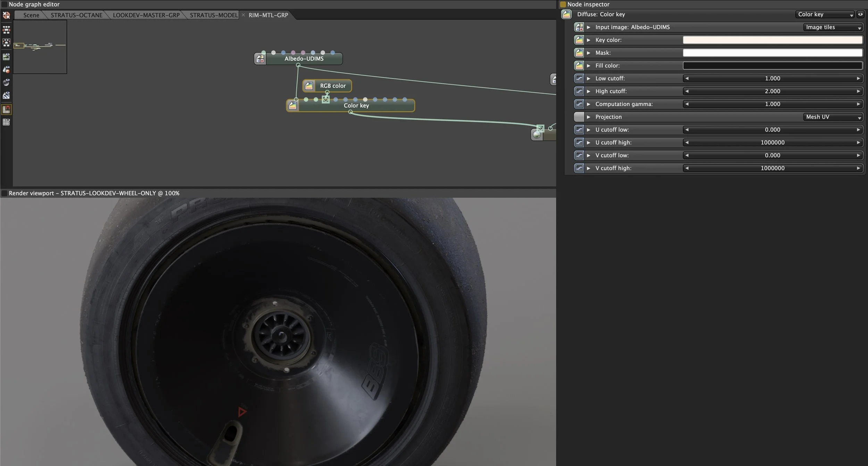The width and height of the screenshot is (868, 466).
Task: Click the Color key node icon
Action: point(292,105)
